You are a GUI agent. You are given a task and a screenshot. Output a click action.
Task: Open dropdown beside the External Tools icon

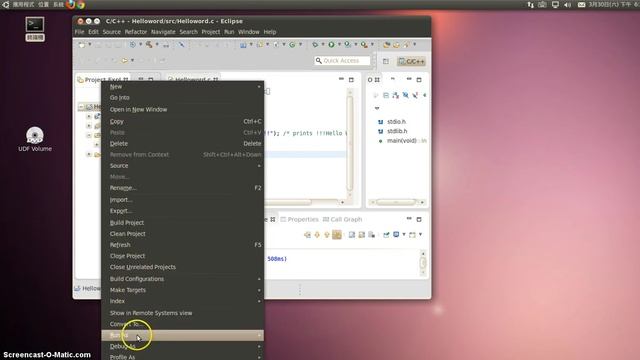372,44
